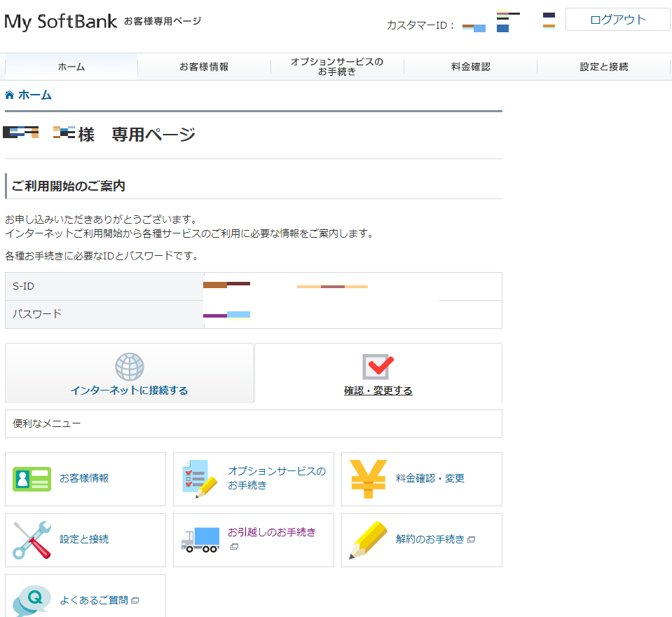Open オプションサービスのお手続き card link

click(x=277, y=478)
